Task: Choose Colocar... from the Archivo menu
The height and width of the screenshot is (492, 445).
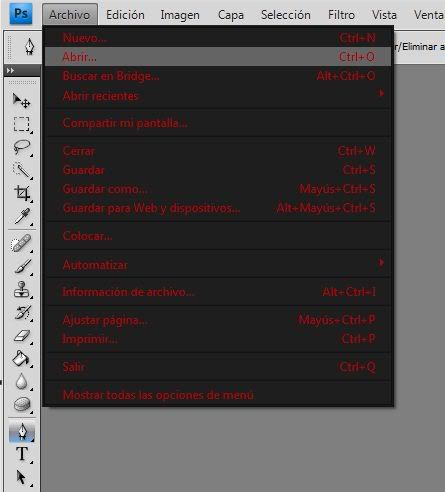Action: (x=218, y=236)
